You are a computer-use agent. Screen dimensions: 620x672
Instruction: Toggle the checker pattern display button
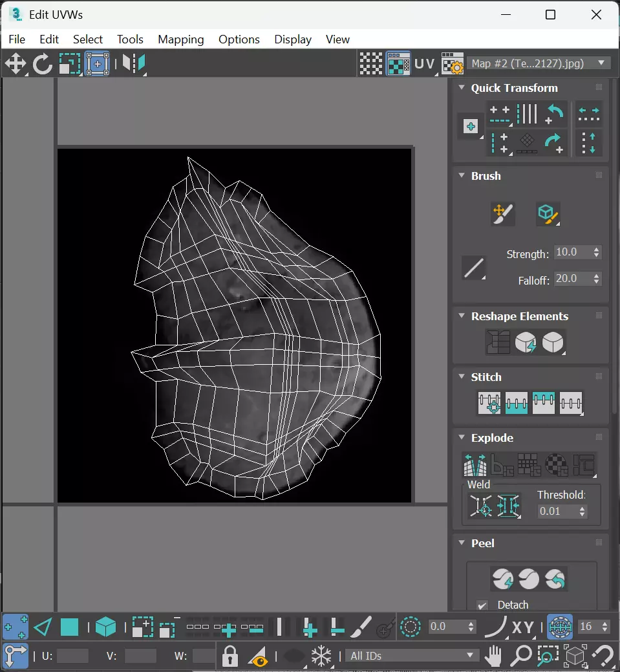(370, 63)
